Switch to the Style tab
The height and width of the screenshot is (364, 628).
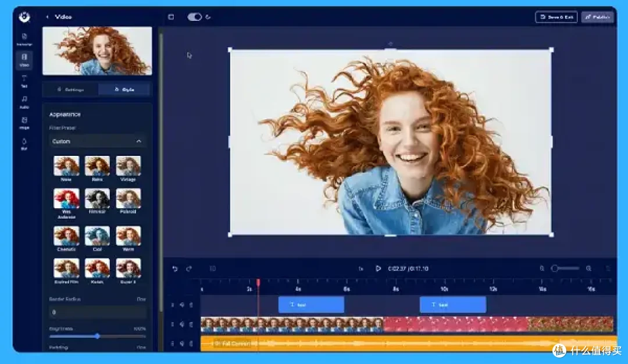124,90
